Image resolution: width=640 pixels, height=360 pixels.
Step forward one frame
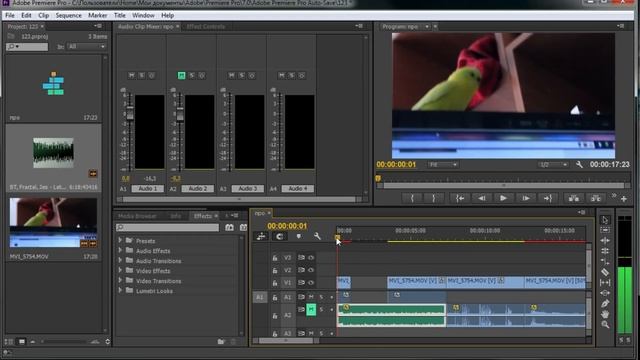(526, 198)
